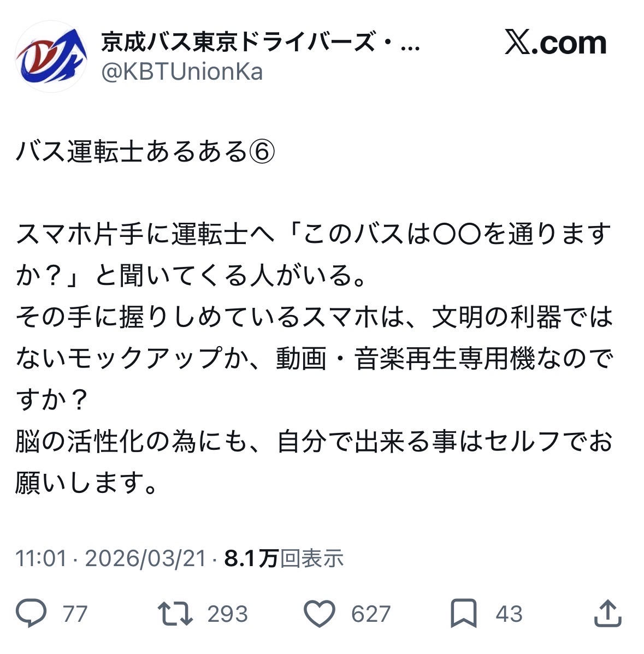Image resolution: width=644 pixels, height=654 pixels.
Task: Click the 脳の活性化の為にも sentence
Action: pos(315,462)
